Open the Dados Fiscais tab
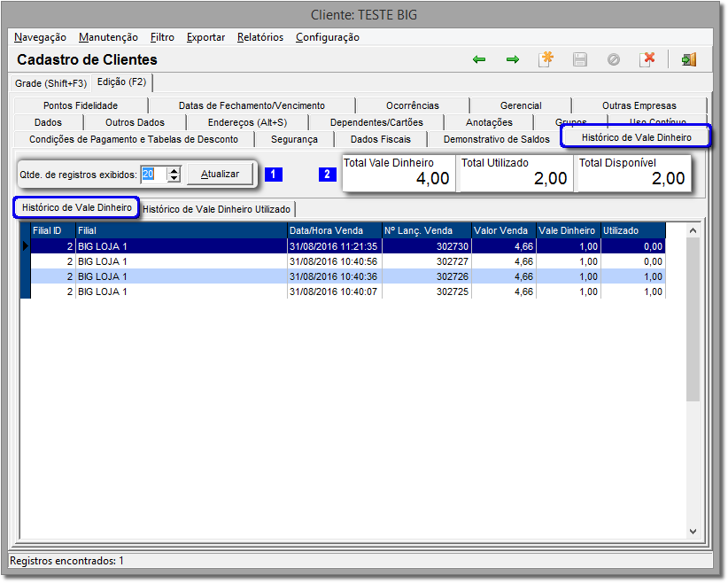The width and height of the screenshot is (728, 583). click(x=380, y=139)
